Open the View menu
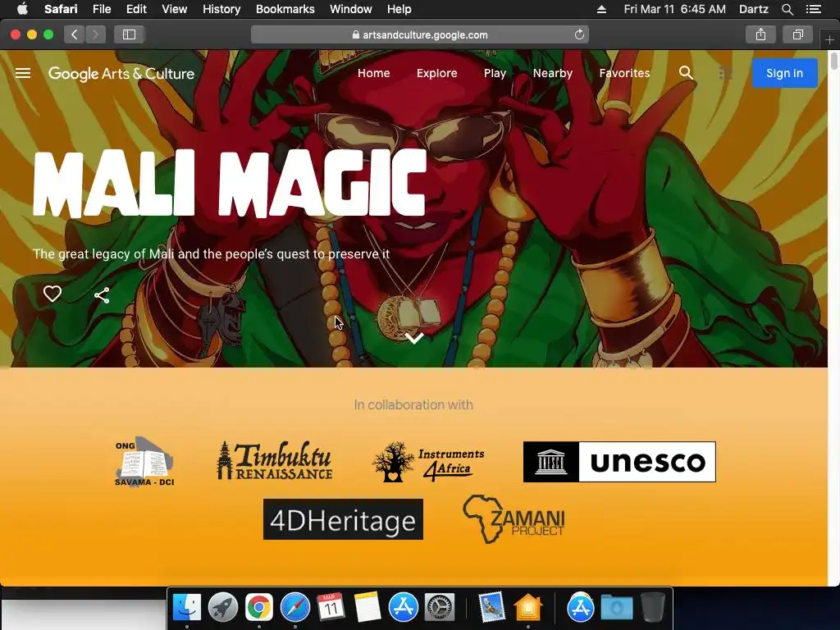The width and height of the screenshot is (840, 630). pos(175,9)
